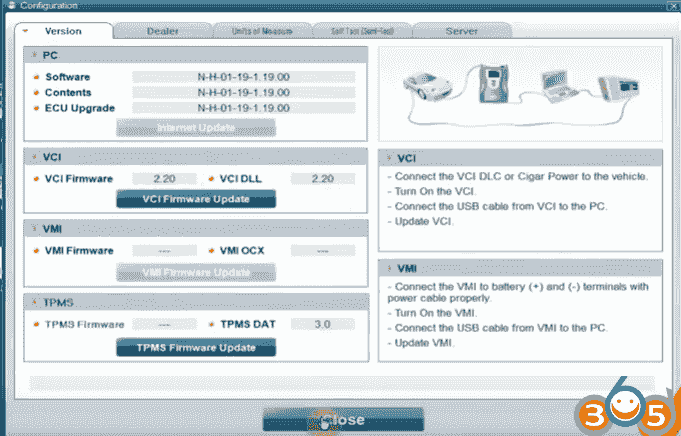Viewport: 681px width, 436px height.
Task: Switch to the Version tab
Action: coord(63,31)
